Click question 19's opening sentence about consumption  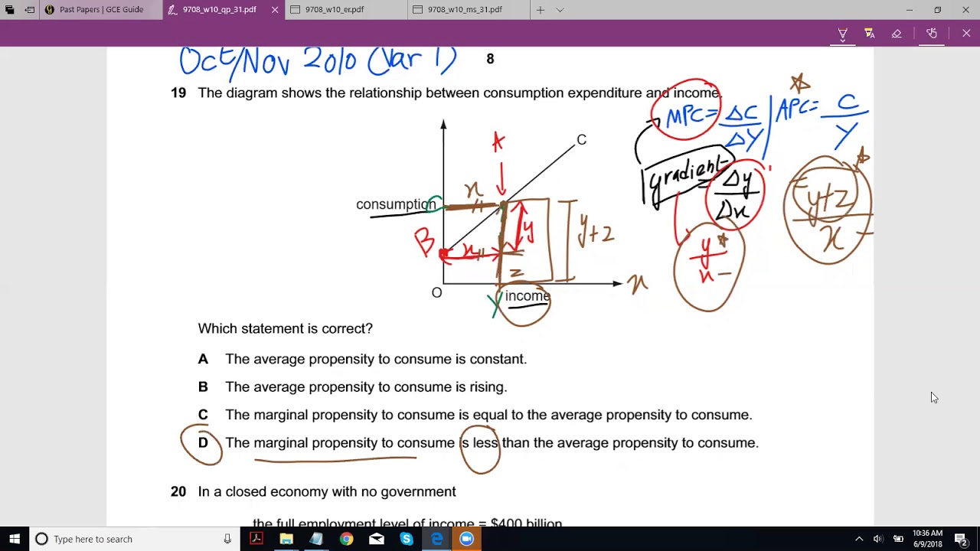tap(459, 93)
